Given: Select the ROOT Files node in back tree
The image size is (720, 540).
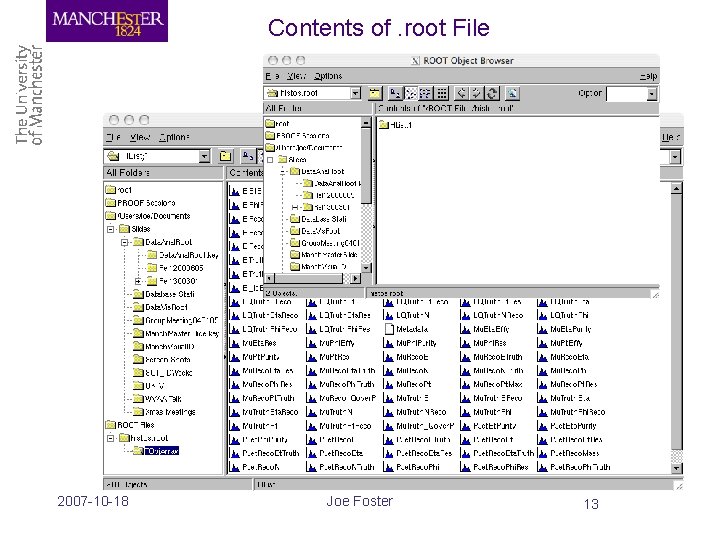Looking at the screenshot, I should [x=130, y=425].
